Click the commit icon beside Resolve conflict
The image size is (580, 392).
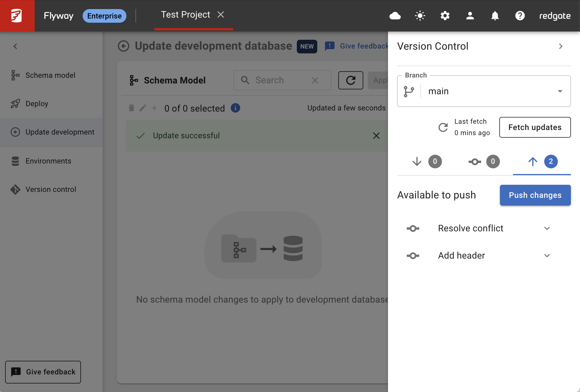point(413,228)
